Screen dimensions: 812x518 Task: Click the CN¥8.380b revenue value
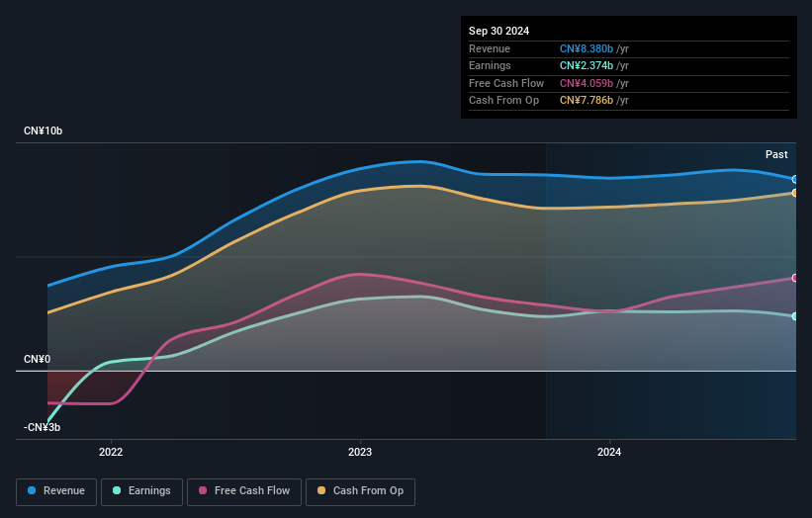click(586, 48)
